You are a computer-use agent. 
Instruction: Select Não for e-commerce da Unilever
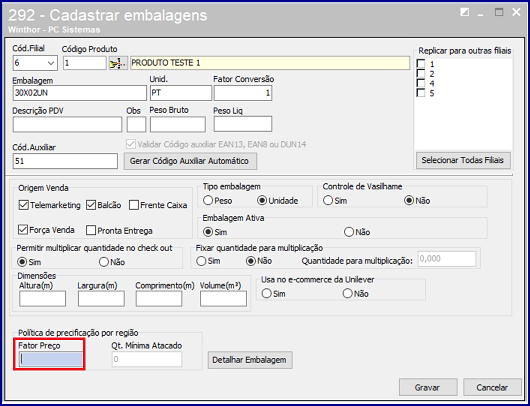(348, 293)
